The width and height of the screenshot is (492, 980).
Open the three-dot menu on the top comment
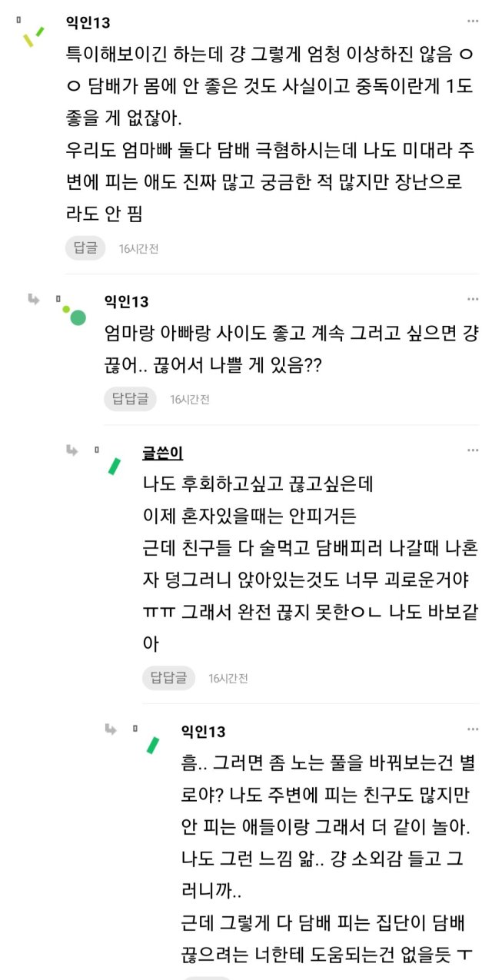click(x=473, y=21)
